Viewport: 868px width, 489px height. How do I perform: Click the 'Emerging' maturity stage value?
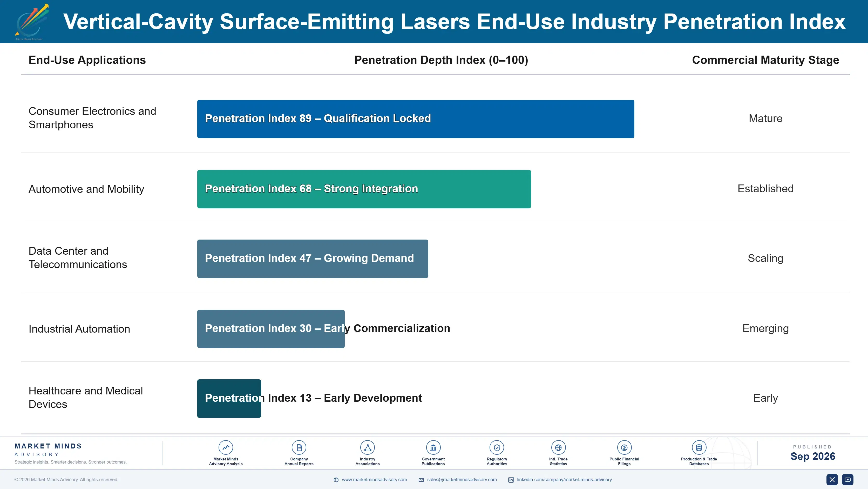point(765,328)
